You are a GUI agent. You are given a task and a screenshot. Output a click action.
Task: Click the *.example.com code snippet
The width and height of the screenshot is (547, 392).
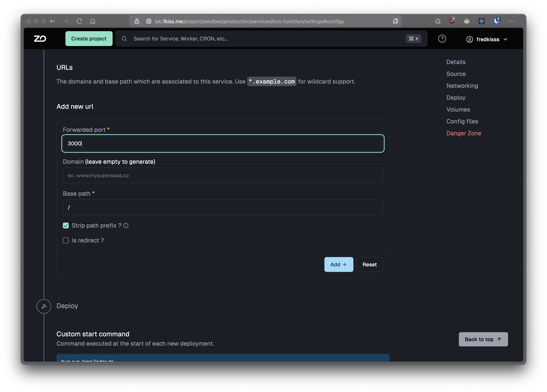click(x=272, y=81)
